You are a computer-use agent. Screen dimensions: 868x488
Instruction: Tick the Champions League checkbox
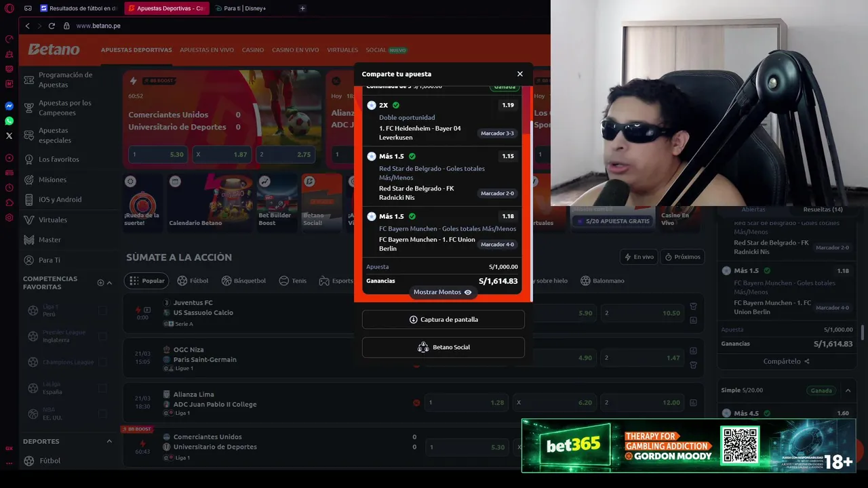pyautogui.click(x=102, y=362)
